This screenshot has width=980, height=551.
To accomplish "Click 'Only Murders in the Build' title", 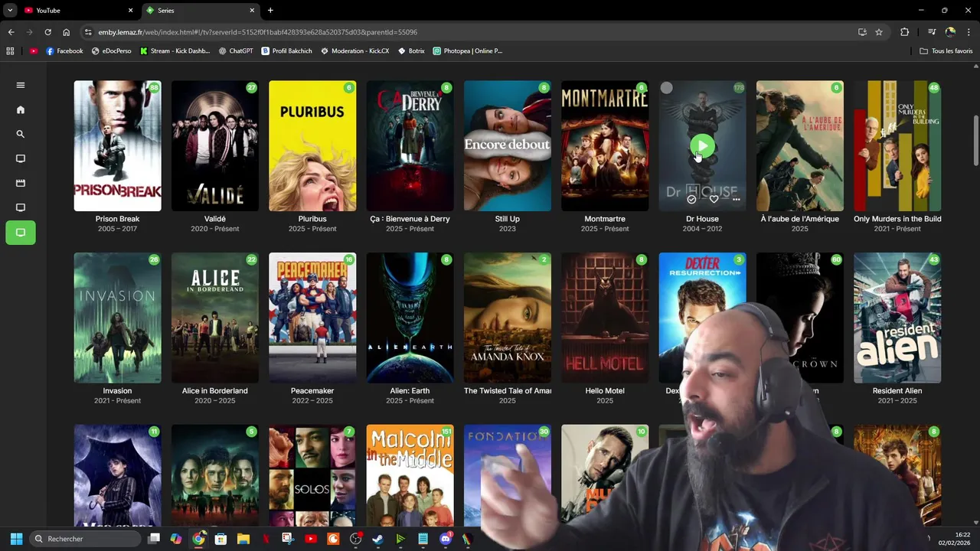I will point(897,219).
